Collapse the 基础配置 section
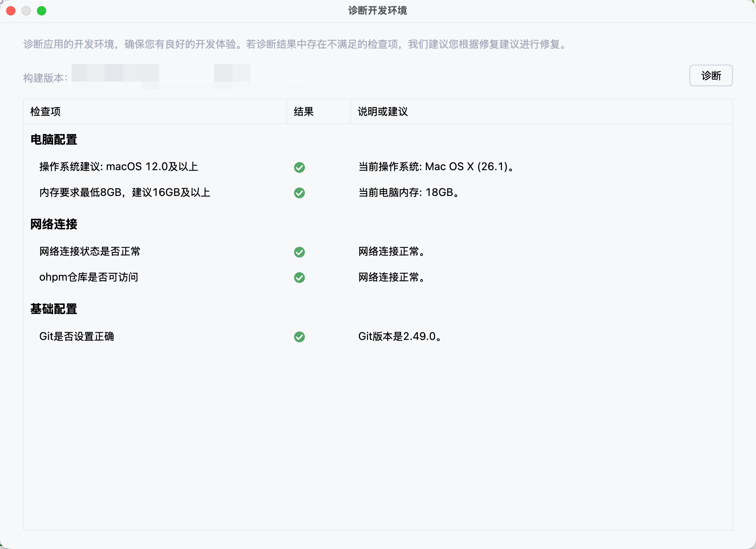This screenshot has height=549, width=756. click(54, 308)
